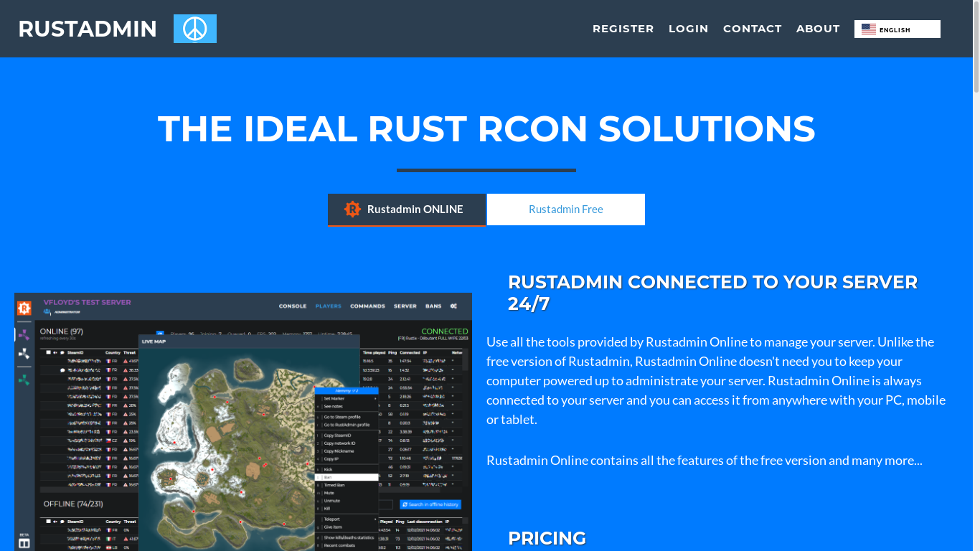Click the 'THE IDEAL RUST RCON SOLUTIONS' title
This screenshot has width=980, height=551.
tap(486, 129)
